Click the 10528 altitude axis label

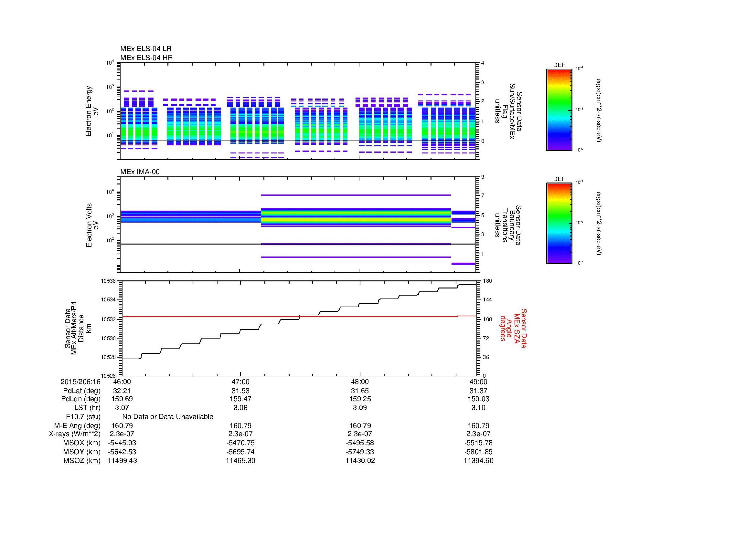108,357
